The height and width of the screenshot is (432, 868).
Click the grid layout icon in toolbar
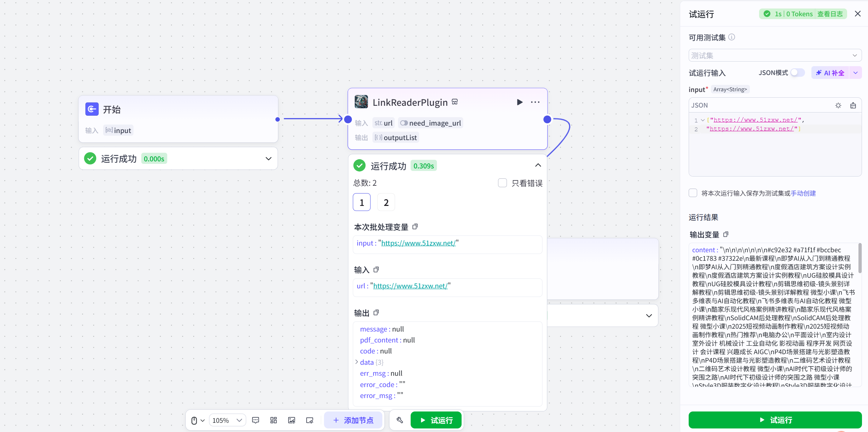pos(273,420)
